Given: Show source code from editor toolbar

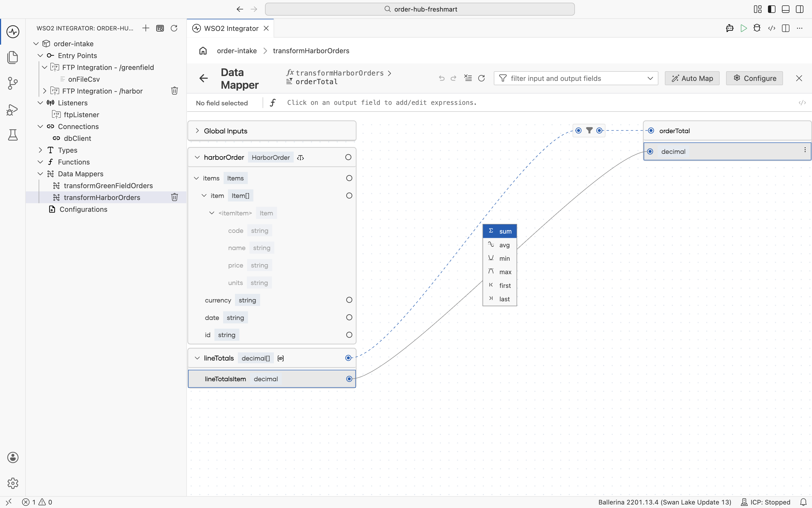Looking at the screenshot, I should (x=771, y=28).
